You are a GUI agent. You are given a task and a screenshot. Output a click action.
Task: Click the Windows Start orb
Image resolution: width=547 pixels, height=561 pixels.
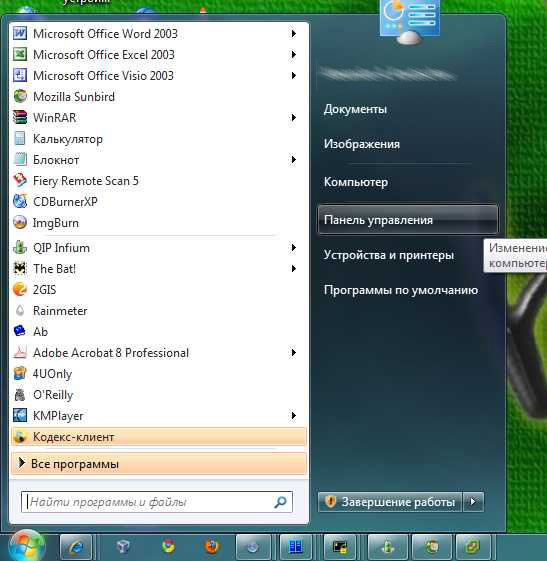tap(27, 546)
